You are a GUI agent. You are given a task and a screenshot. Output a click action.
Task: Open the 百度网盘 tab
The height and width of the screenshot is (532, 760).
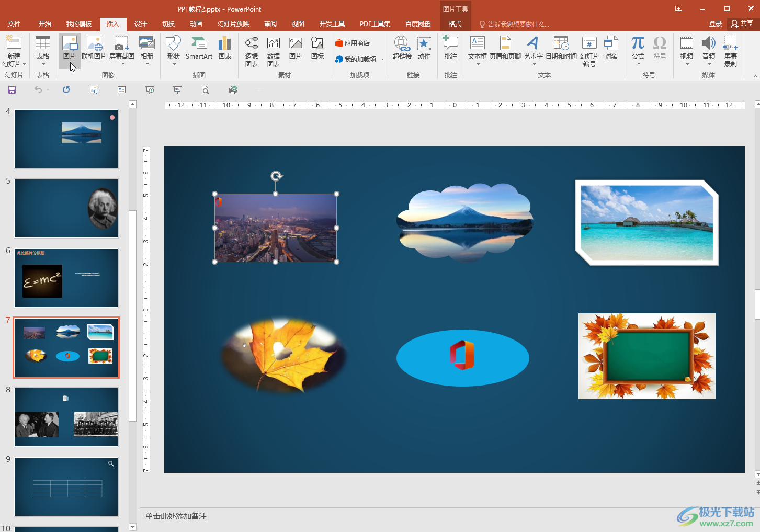(x=418, y=24)
